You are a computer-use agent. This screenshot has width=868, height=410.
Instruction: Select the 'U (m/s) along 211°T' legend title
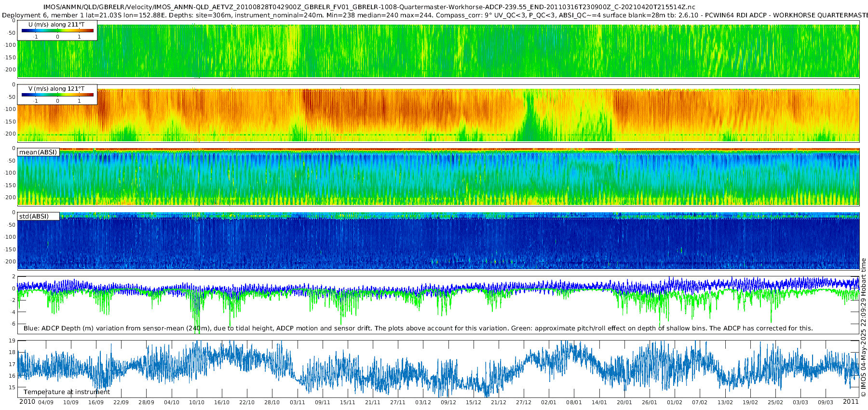pyautogui.click(x=56, y=25)
